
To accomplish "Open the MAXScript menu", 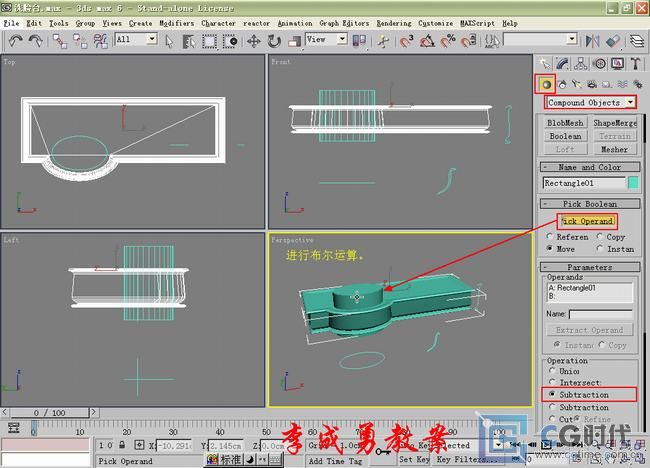I will [477, 23].
